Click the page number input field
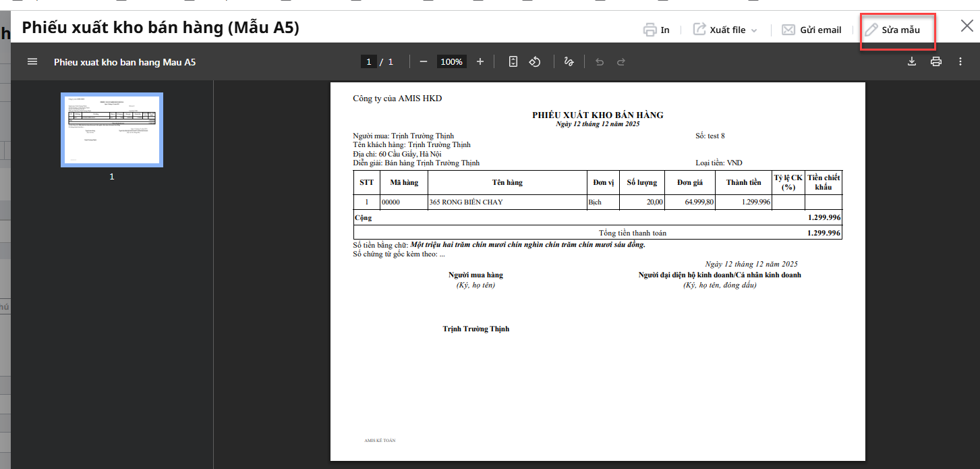 tap(368, 61)
